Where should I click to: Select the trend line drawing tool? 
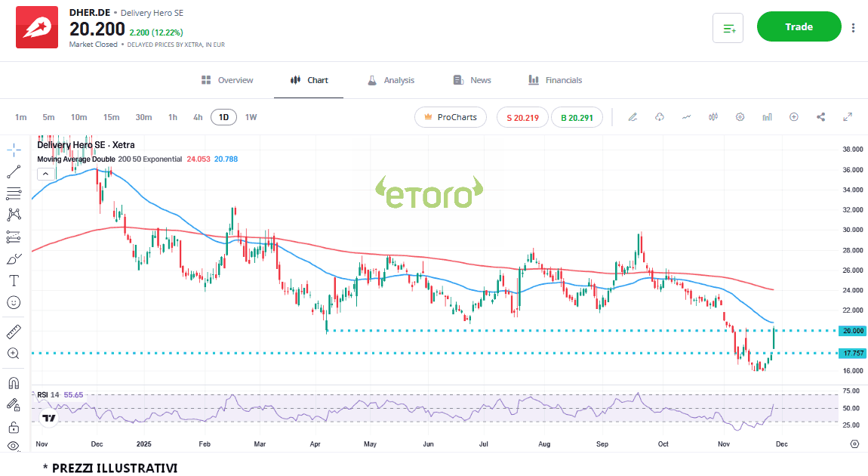coord(14,172)
